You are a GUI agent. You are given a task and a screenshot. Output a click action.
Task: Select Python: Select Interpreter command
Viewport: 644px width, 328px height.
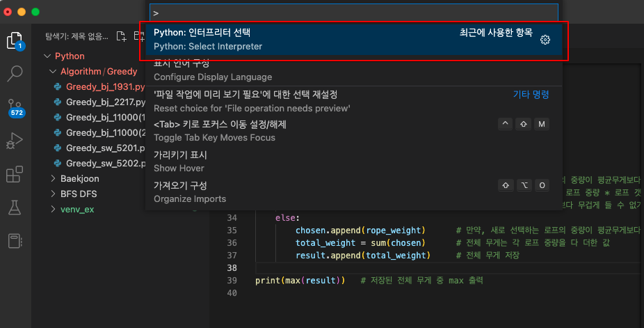(x=353, y=40)
